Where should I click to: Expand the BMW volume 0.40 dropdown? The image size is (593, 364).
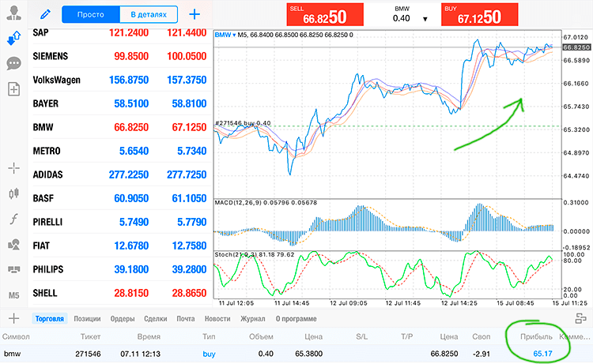pyautogui.click(x=425, y=19)
